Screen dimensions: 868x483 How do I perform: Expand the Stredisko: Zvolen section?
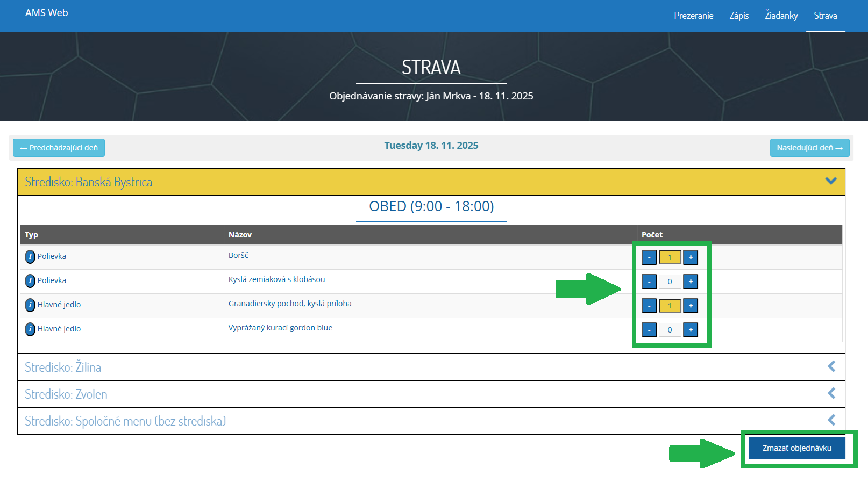[831, 394]
